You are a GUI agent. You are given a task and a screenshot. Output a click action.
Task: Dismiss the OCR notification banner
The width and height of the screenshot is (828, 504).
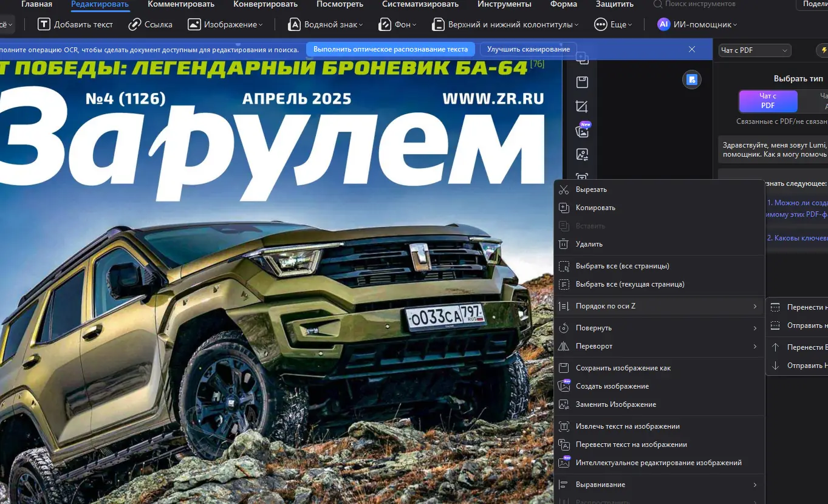tap(692, 49)
